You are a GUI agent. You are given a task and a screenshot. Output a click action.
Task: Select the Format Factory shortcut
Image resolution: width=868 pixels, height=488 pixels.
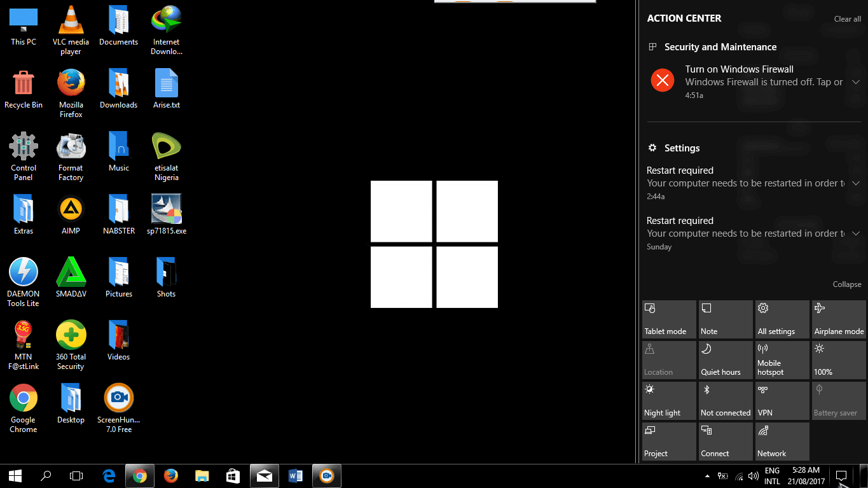(71, 157)
